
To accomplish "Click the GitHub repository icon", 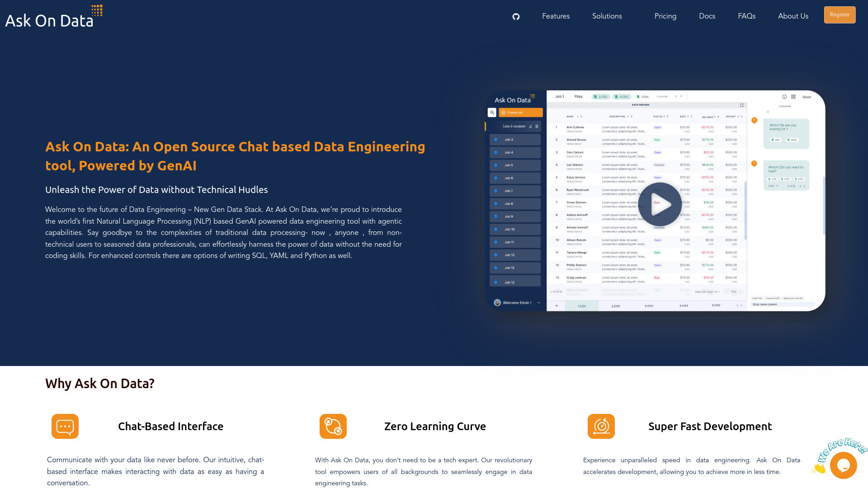I will (x=516, y=17).
